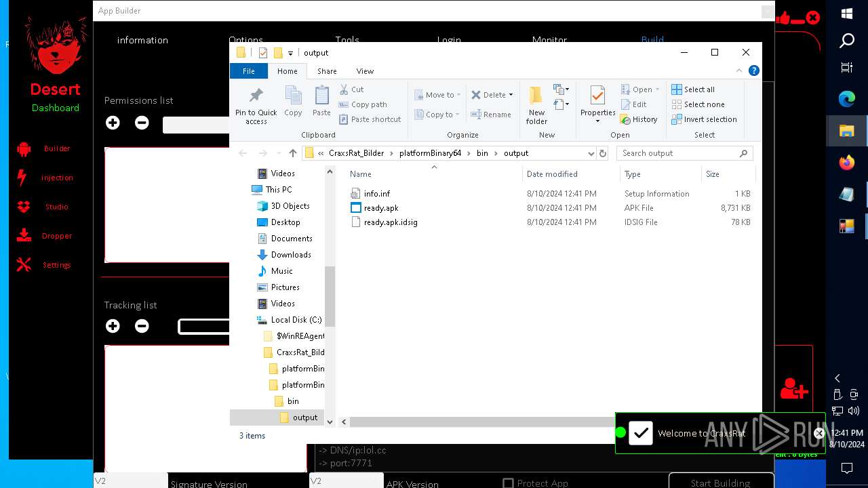Click the add-user icon on right
Image resolution: width=868 pixels, height=488 pixels.
793,388
